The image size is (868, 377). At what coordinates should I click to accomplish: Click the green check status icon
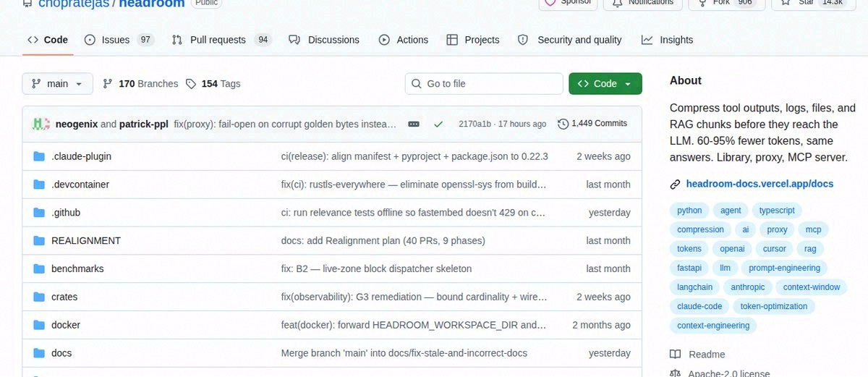pyautogui.click(x=438, y=124)
